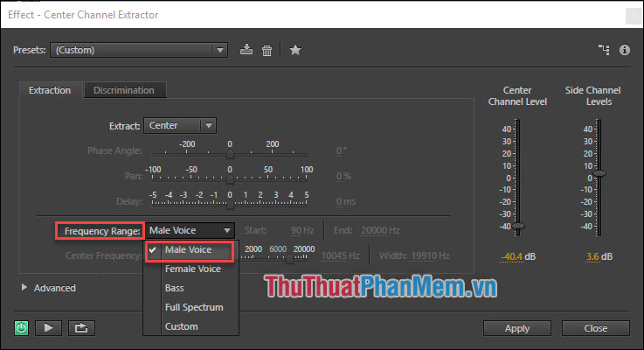
Task: Close the effect window with X
Action: (x=634, y=17)
